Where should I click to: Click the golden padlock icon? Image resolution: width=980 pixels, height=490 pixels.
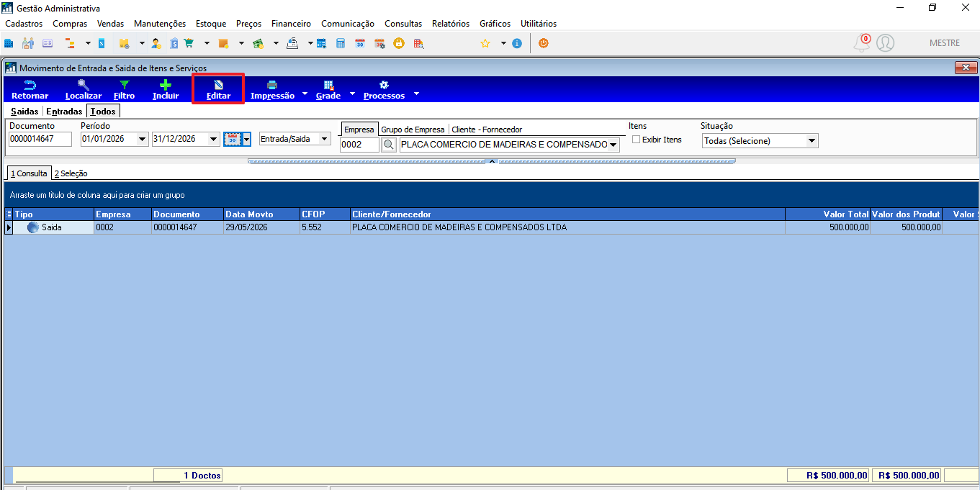tap(398, 43)
